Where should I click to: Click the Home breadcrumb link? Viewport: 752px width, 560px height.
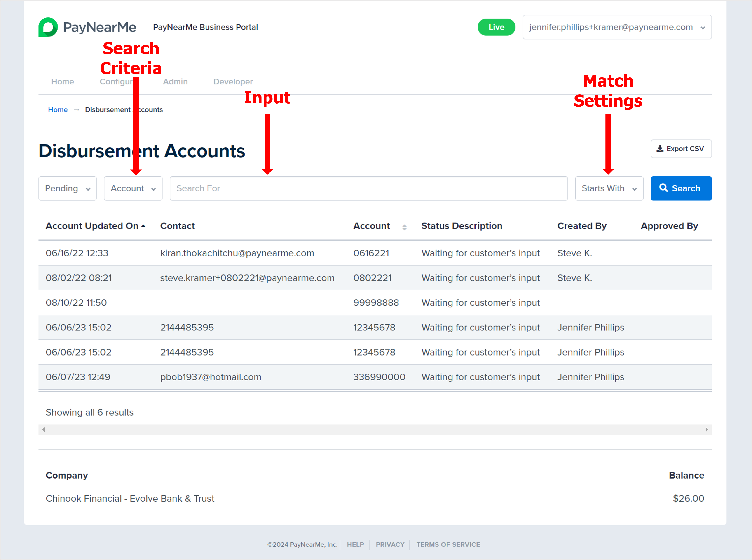point(58,109)
